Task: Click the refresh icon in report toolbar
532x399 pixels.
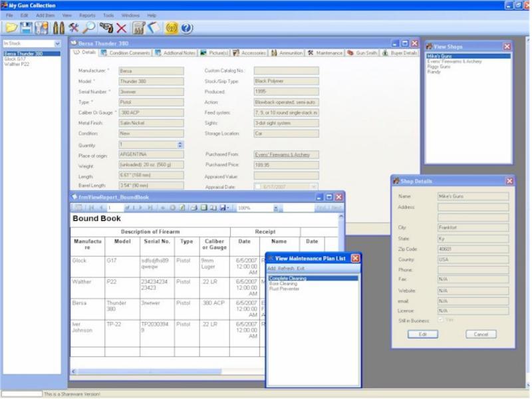Action: coord(182,207)
